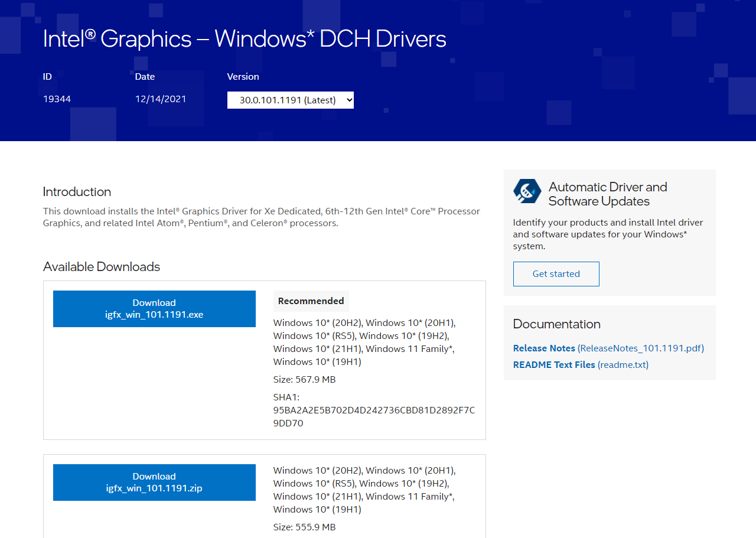This screenshot has height=538, width=756.
Task: Click the Size: 567.9 MB text
Action: [304, 380]
